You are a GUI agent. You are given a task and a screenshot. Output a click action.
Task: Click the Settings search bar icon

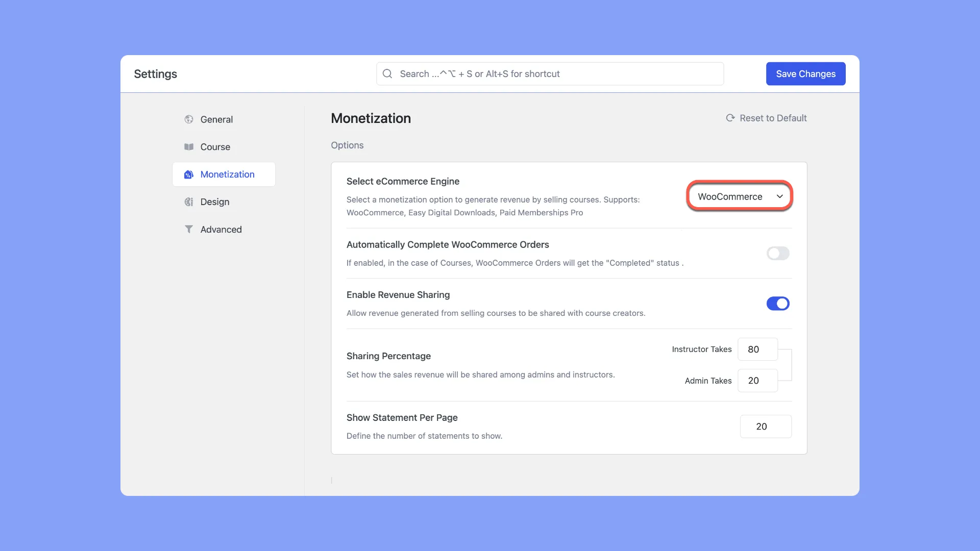click(x=387, y=72)
